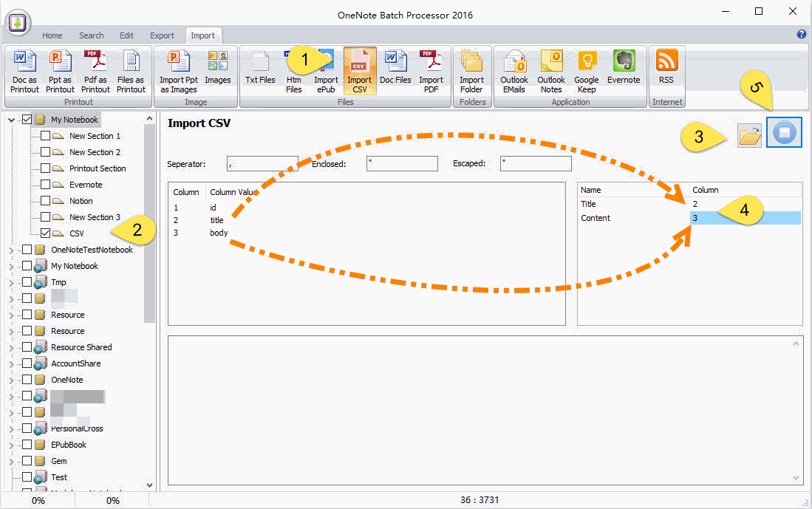Uncheck the CSV section checkbox

46,233
